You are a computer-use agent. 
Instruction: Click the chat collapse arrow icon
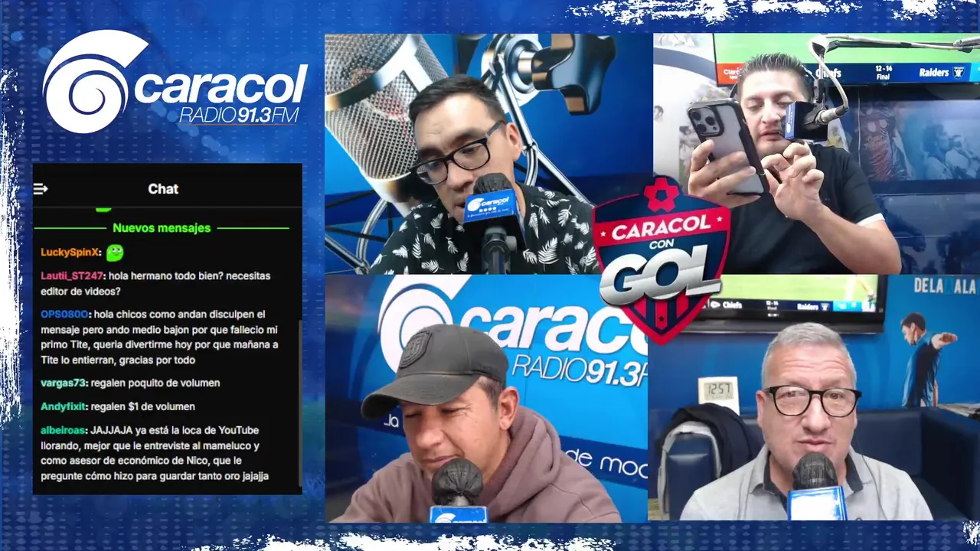pos(41,189)
